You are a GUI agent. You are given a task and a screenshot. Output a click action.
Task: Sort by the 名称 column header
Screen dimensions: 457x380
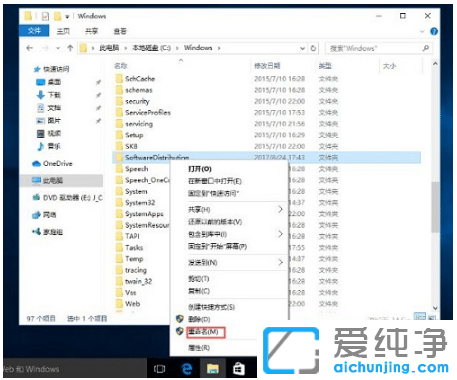pos(121,66)
